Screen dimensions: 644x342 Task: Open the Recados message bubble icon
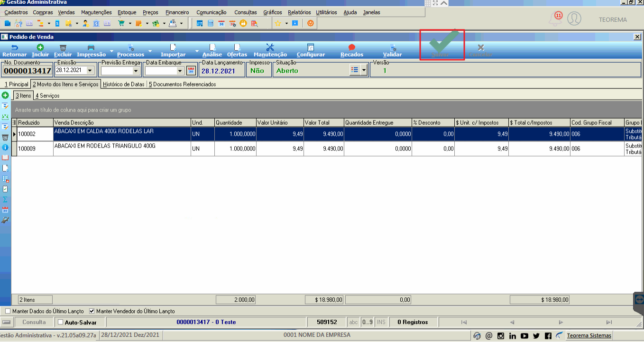click(x=351, y=47)
